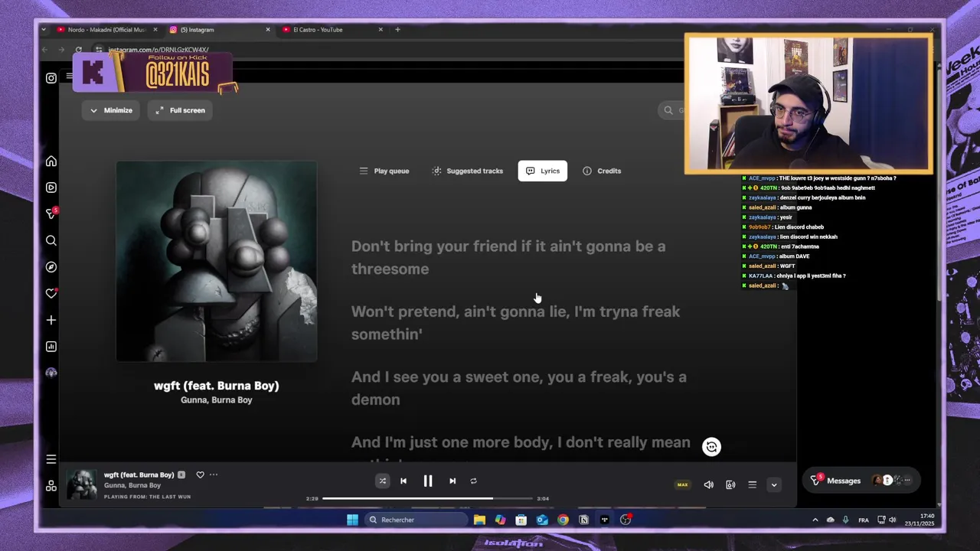Click Gunna, Burna Boy under album art

pyautogui.click(x=216, y=399)
